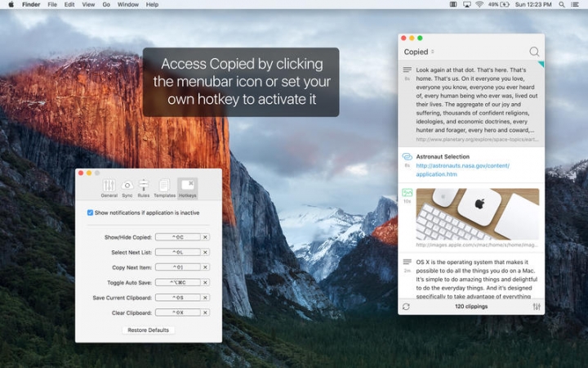
Task: Click the Restore Defaults button
Action: [148, 330]
